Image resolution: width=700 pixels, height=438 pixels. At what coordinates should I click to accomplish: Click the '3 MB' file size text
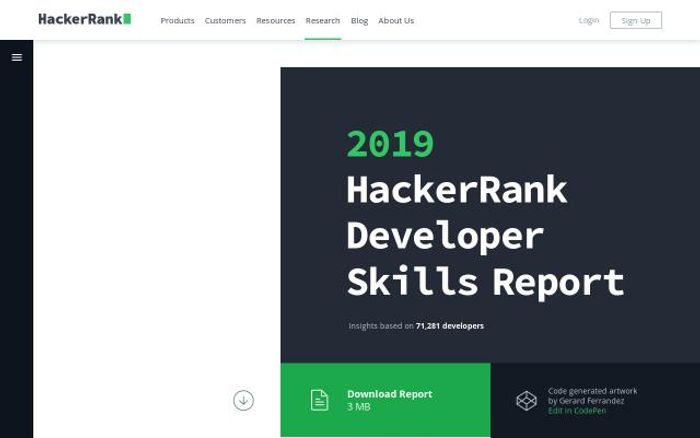click(x=358, y=407)
